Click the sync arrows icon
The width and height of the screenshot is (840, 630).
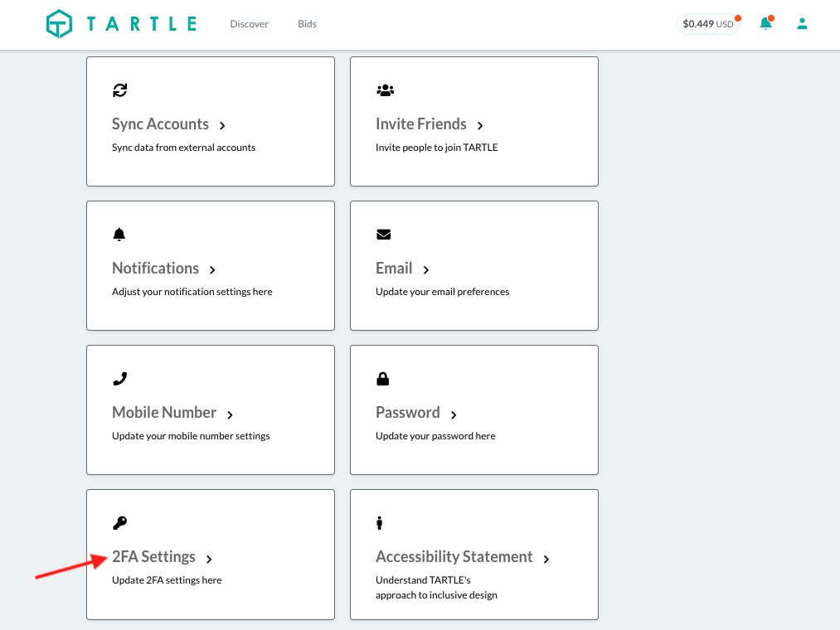(120, 90)
